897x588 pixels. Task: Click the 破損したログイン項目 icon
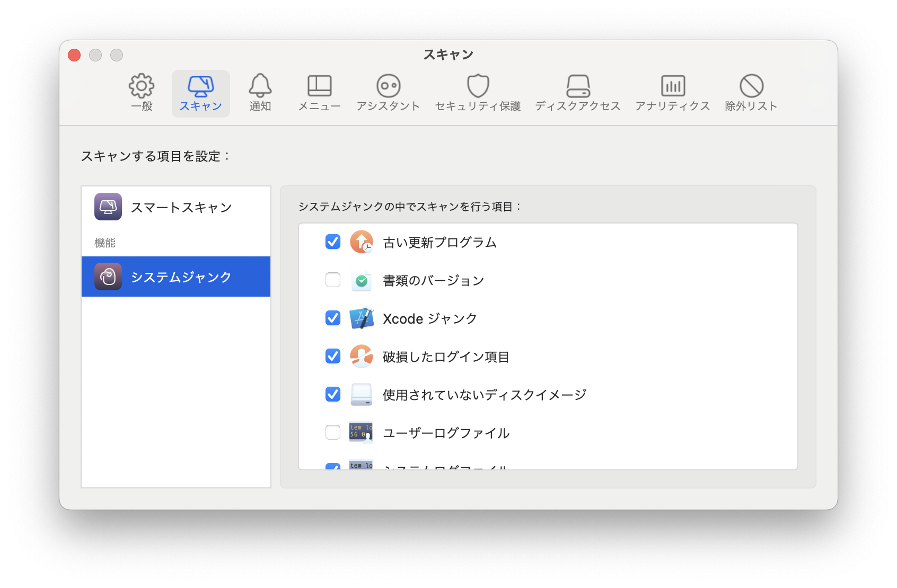pyautogui.click(x=362, y=357)
